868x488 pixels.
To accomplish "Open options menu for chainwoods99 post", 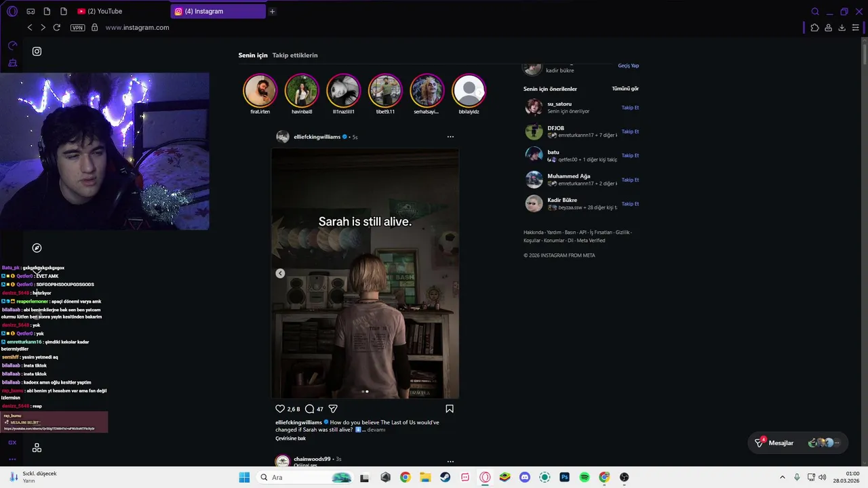I will (450, 461).
